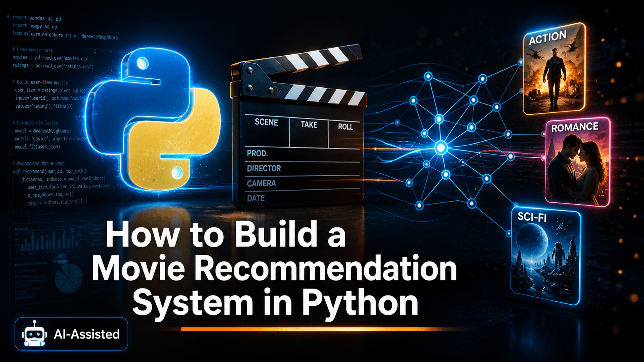Click the SCENE label on the clapperboard
Screen dimensions: 644x362
pos(266,122)
